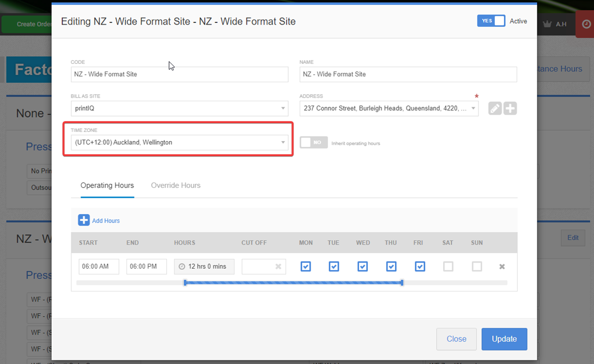Check the SAT checkbox
The height and width of the screenshot is (364, 594).
448,266
